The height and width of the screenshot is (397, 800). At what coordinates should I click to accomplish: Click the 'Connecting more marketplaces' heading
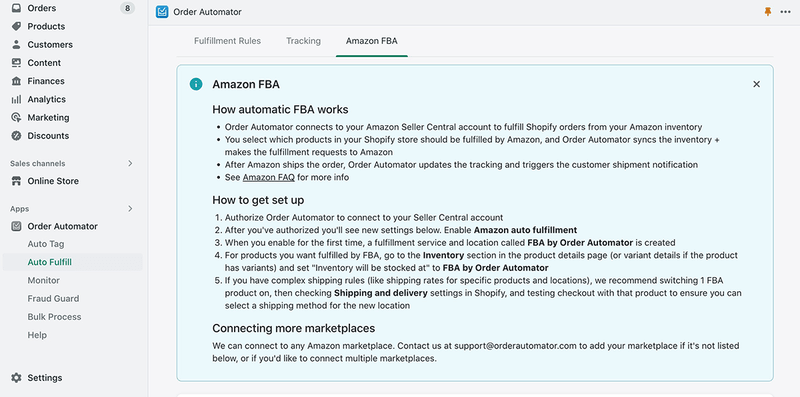(x=294, y=328)
